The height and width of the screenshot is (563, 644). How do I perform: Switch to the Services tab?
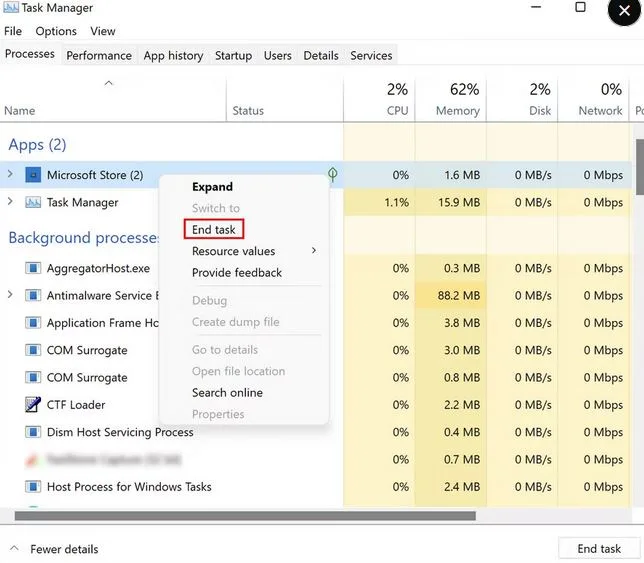(x=371, y=55)
